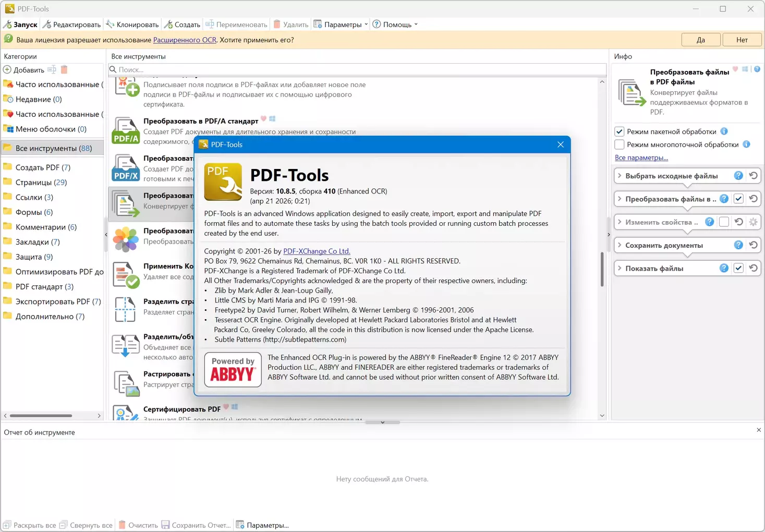
Task: Click Запуск in the toolbar
Action: 20,25
